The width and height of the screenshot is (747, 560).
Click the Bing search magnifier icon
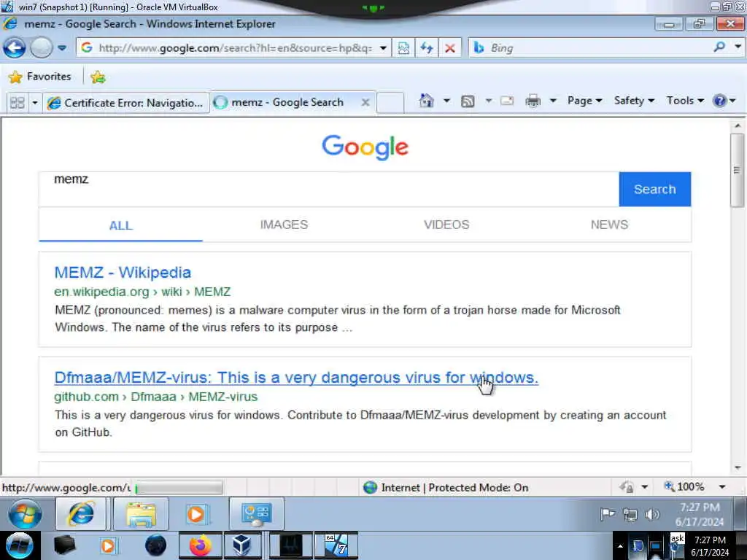pyautogui.click(x=719, y=47)
